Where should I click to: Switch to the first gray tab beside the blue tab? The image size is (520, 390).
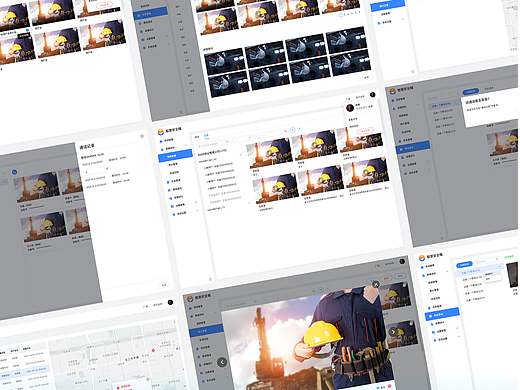pos(197,137)
